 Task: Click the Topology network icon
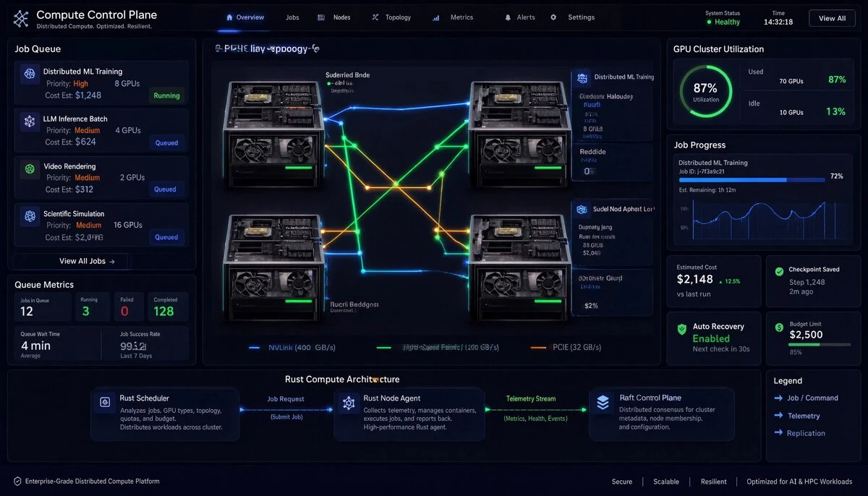tap(375, 17)
